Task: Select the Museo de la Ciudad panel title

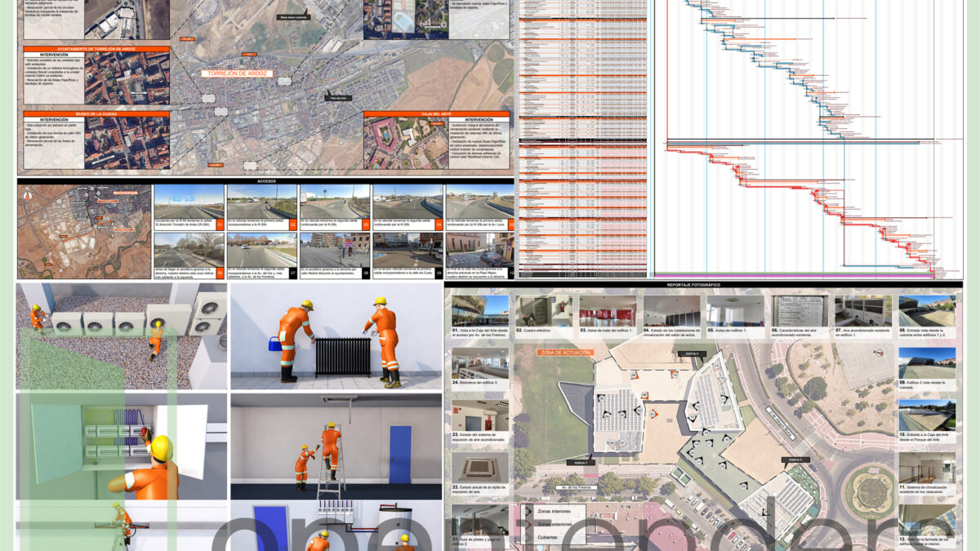Action: (96, 113)
